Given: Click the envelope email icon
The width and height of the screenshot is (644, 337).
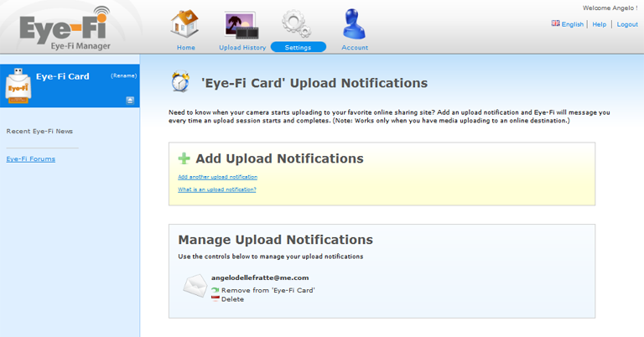Looking at the screenshot, I should tap(195, 286).
